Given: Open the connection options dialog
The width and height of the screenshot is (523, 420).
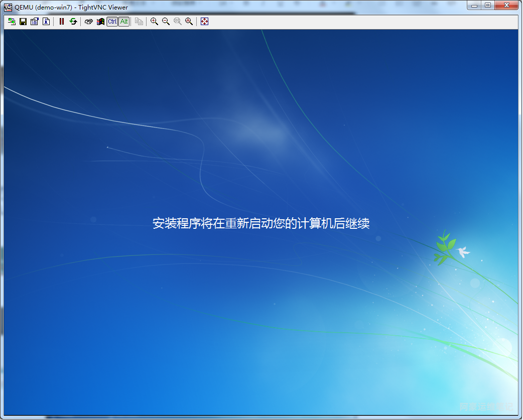Looking at the screenshot, I should (x=35, y=22).
